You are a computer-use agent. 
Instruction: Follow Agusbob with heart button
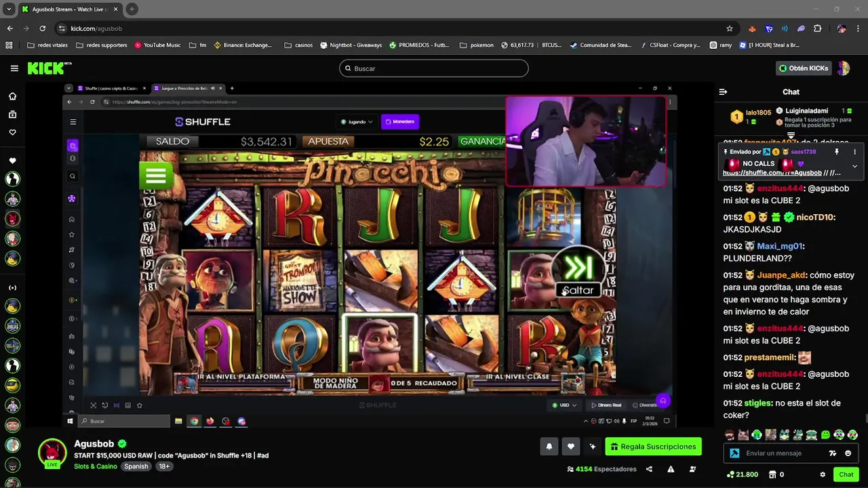571,447
